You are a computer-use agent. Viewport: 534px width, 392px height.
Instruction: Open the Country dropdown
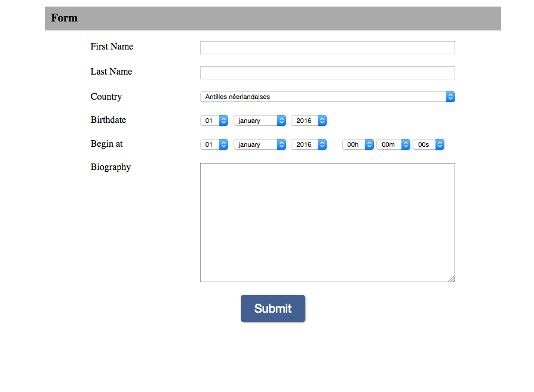(x=327, y=97)
